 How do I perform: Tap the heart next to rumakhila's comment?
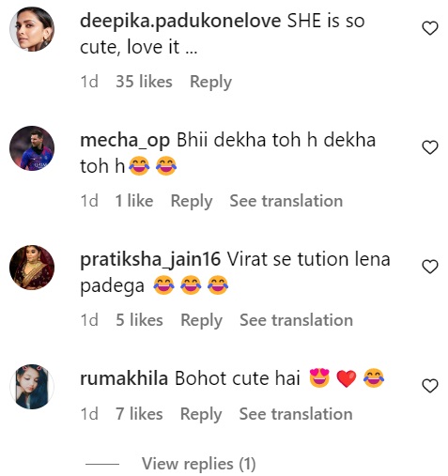click(430, 386)
